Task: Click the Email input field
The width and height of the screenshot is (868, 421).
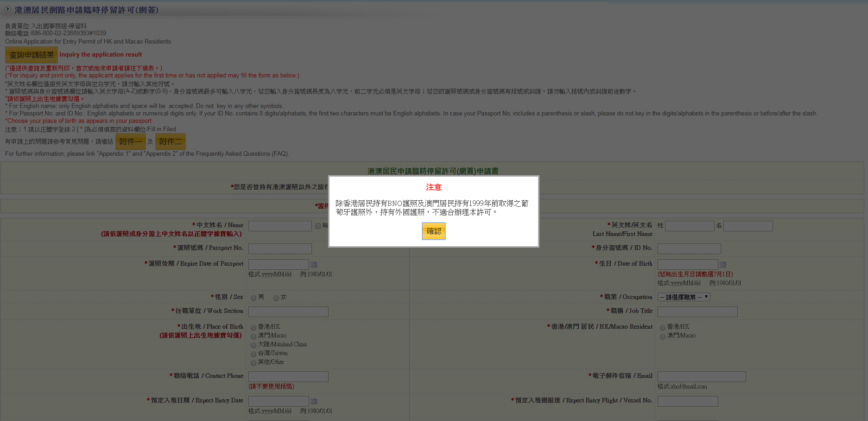Action: pyautogui.click(x=701, y=376)
